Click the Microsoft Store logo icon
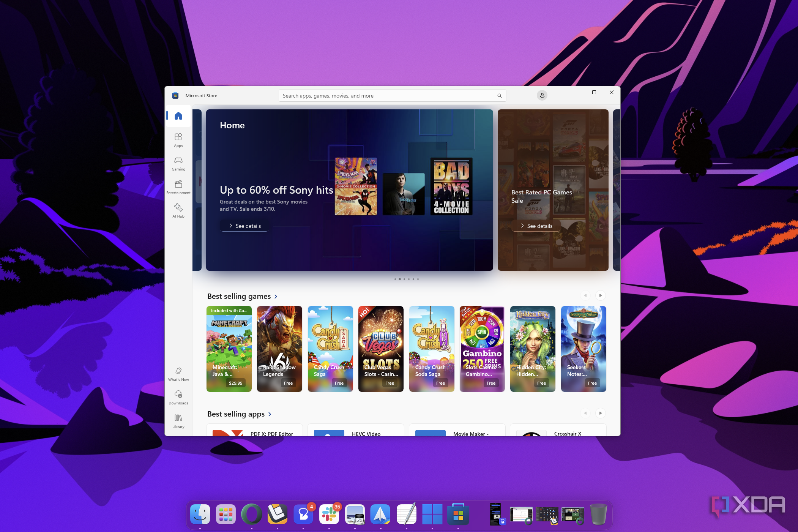 click(x=175, y=96)
